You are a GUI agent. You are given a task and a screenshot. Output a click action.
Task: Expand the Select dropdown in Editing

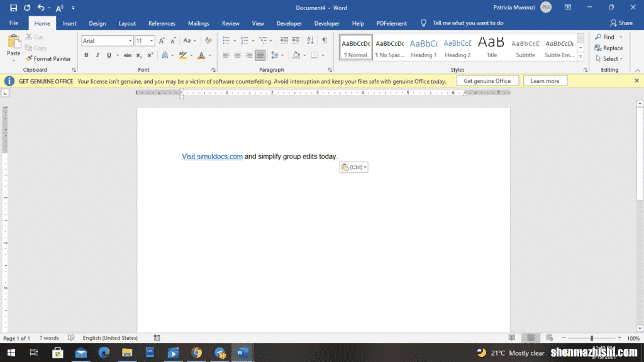point(609,58)
